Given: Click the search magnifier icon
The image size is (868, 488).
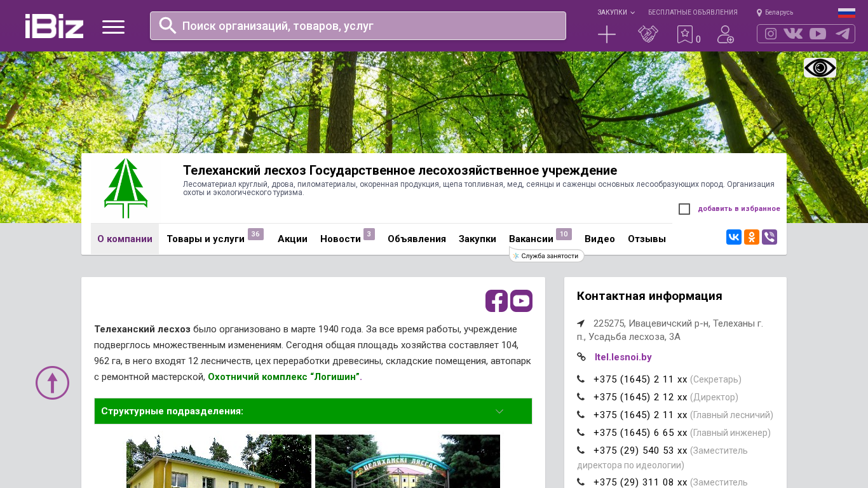Looking at the screenshot, I should tap(168, 25).
